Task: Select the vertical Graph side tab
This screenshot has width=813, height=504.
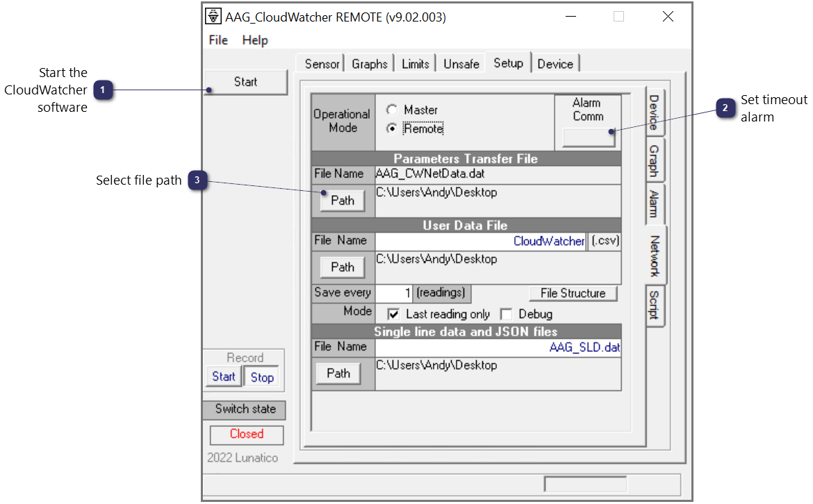Action: 655,160
